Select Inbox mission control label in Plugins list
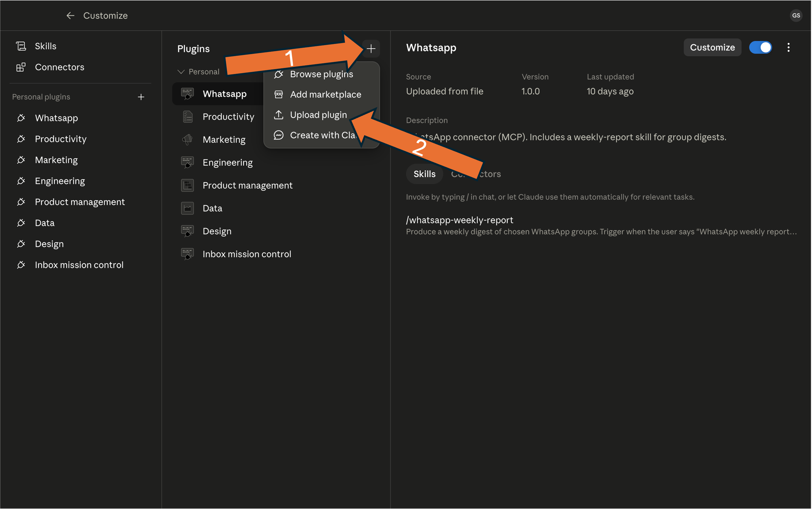Viewport: 812px width, 509px height. click(x=247, y=254)
